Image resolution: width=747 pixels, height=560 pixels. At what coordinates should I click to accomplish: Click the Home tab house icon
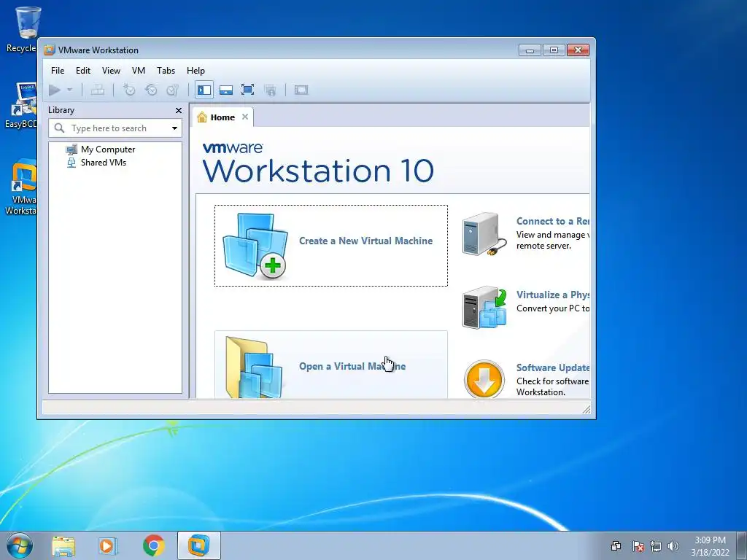tap(202, 117)
